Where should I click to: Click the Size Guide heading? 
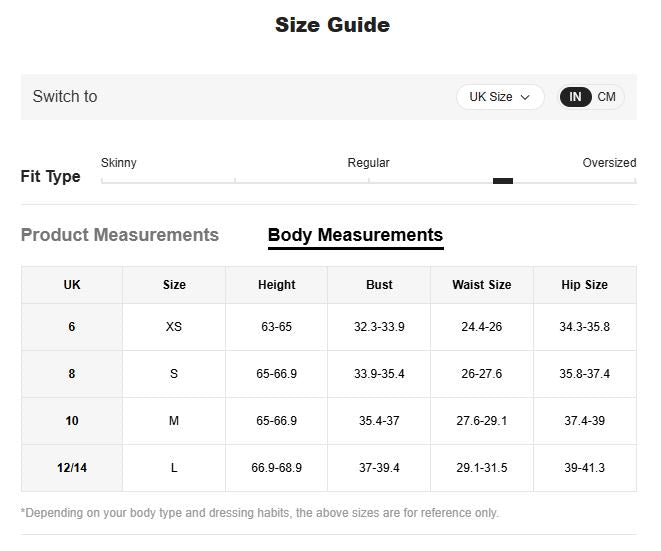[x=332, y=25]
